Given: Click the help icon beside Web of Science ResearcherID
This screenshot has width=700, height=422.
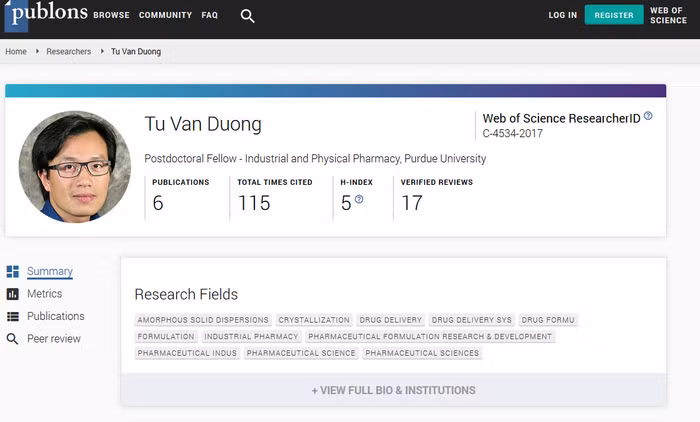Looking at the screenshot, I should 648,116.
